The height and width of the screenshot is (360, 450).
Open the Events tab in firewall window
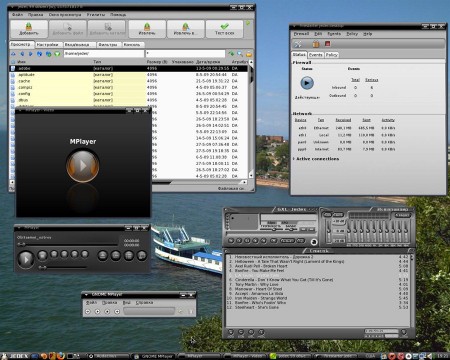[x=315, y=55]
